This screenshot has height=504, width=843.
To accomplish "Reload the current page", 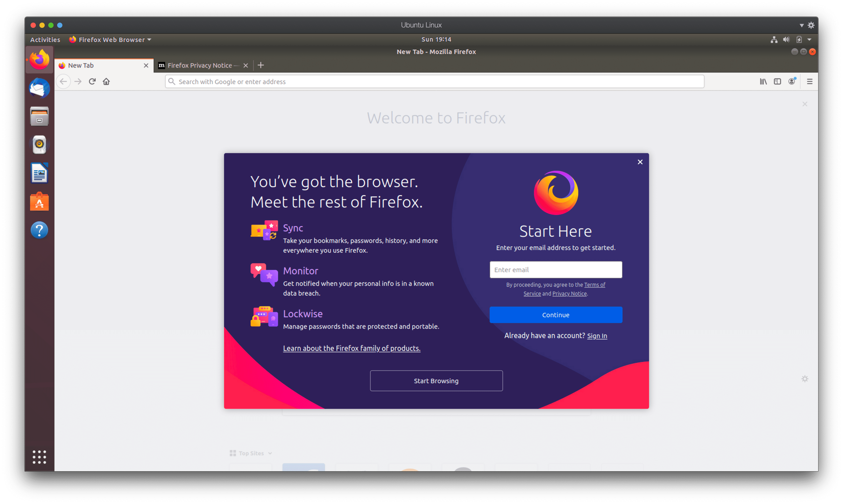I will (92, 81).
